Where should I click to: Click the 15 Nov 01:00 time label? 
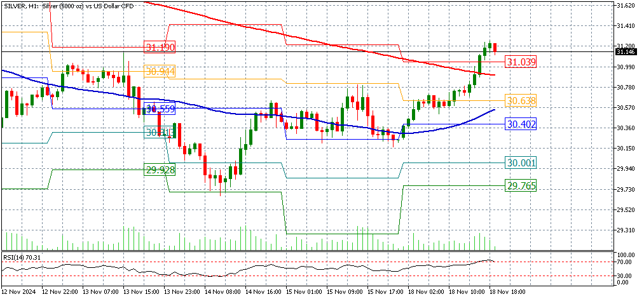coord(304,291)
